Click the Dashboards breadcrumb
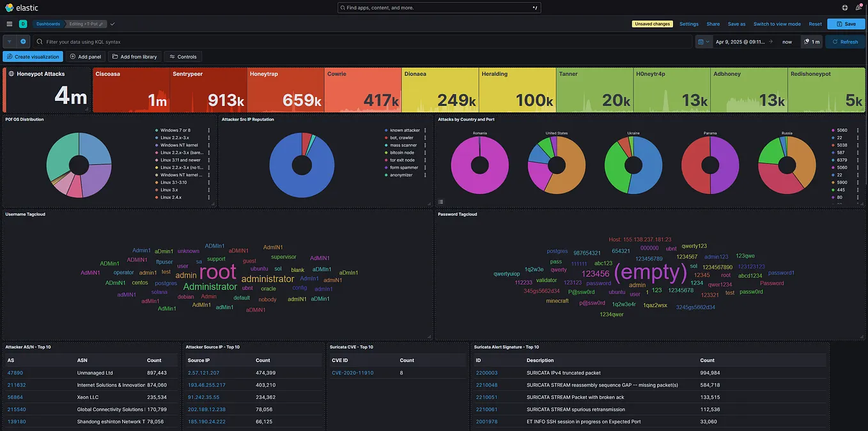The image size is (868, 431). (48, 23)
